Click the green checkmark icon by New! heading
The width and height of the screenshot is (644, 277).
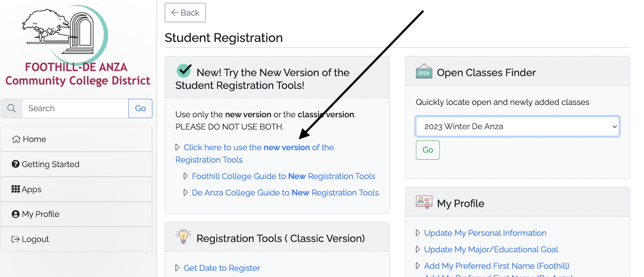pos(184,71)
